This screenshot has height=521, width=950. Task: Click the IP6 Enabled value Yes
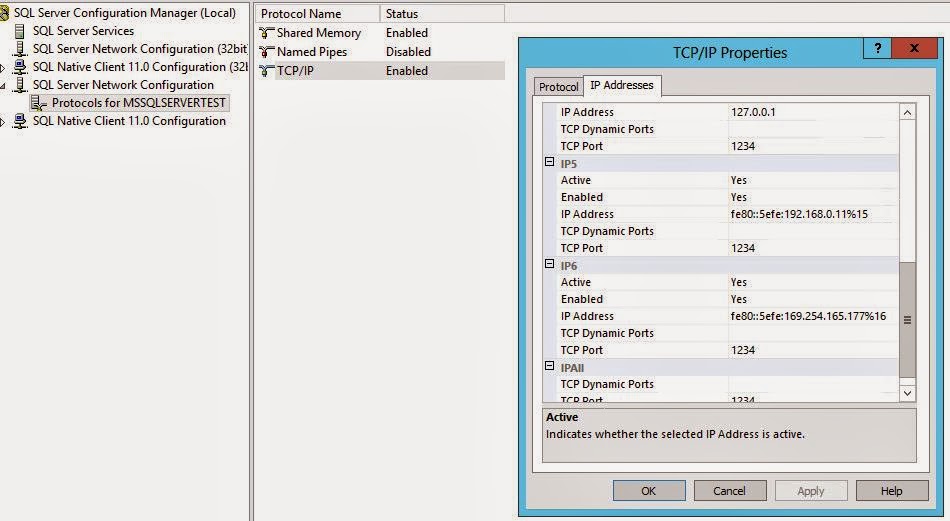click(739, 299)
